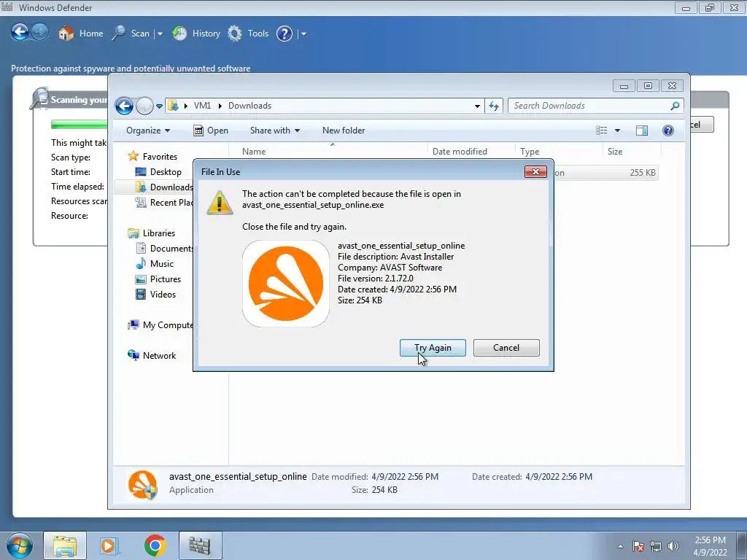Viewport: 747px width, 560px height.
Task: Click the Tools gear icon in Defender
Action: (234, 34)
